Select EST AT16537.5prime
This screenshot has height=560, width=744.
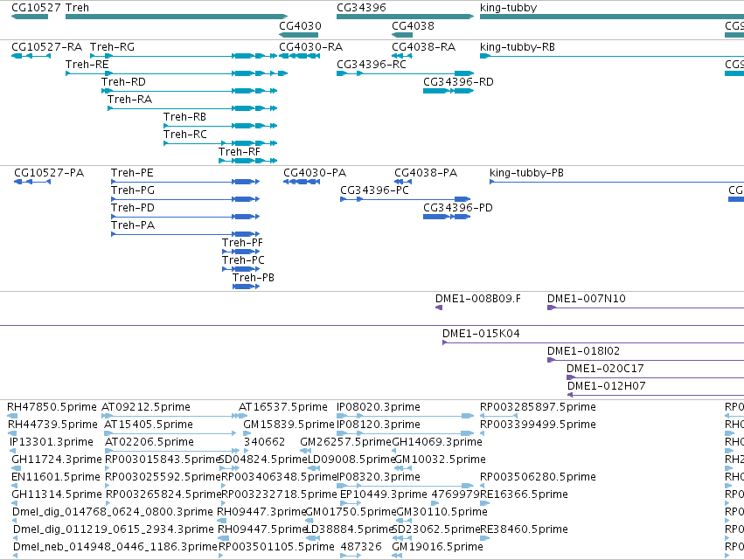(243, 416)
